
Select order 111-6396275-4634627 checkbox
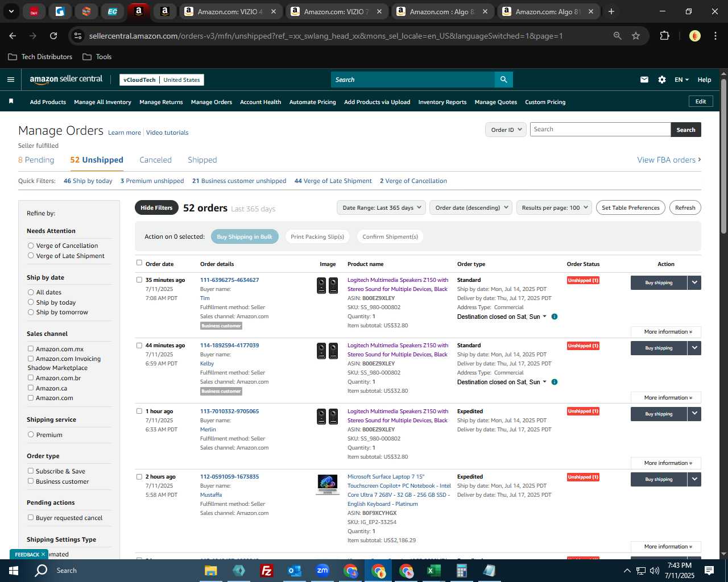click(139, 280)
